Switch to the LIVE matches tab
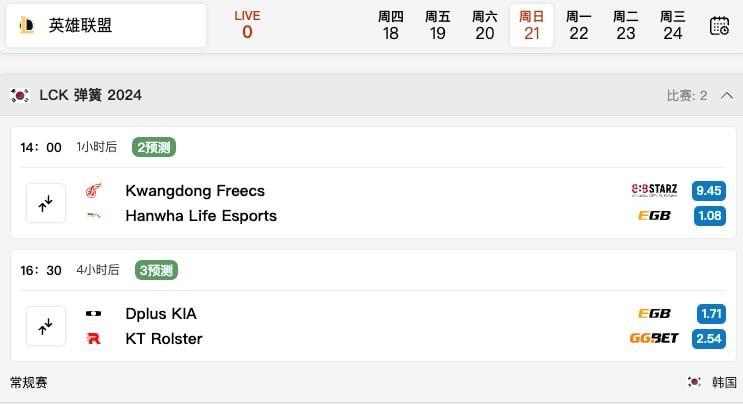 pyautogui.click(x=247, y=26)
